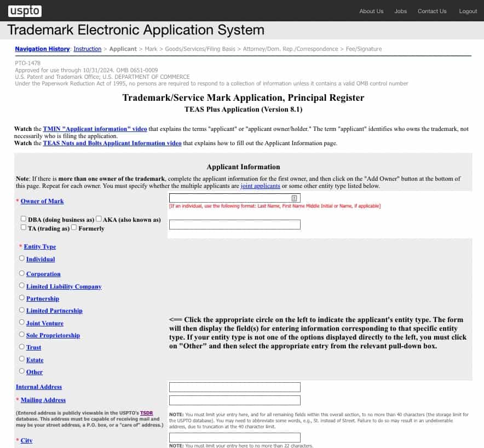Open the Owner of Mark help link

coord(42,201)
